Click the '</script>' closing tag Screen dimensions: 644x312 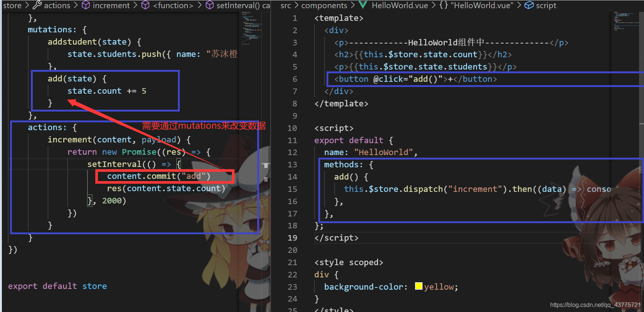337,238
